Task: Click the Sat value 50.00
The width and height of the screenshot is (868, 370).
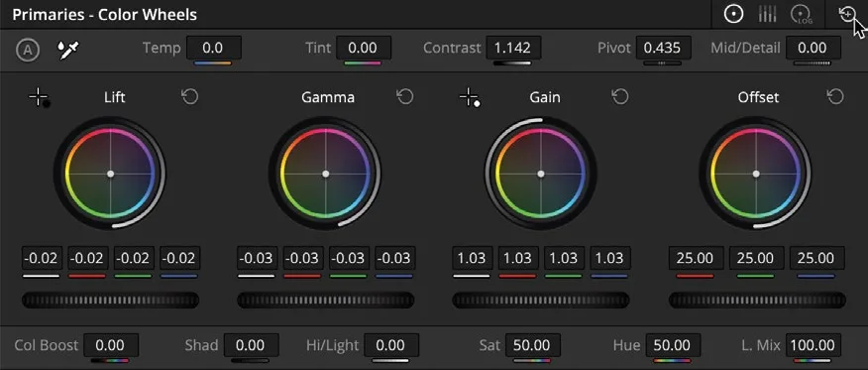Action: click(x=532, y=345)
